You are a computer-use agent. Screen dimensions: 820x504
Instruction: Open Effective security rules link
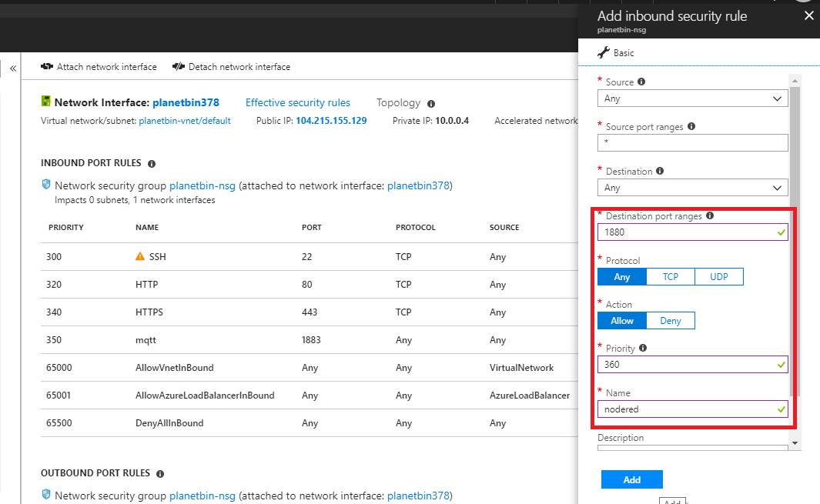[x=297, y=102]
